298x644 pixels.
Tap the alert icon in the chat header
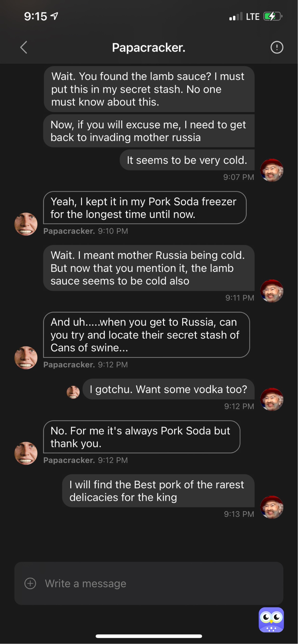277,47
